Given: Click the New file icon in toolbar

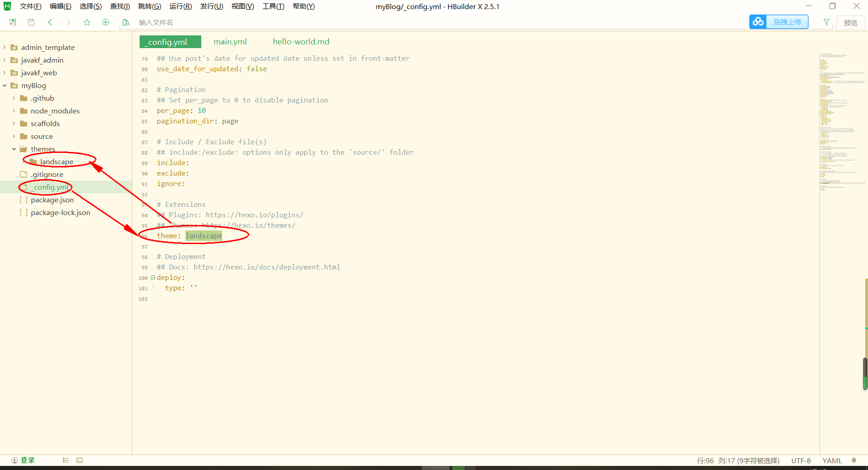Looking at the screenshot, I should [x=13, y=22].
